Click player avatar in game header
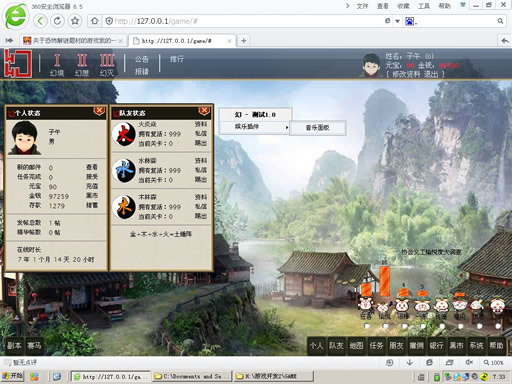The height and width of the screenshot is (384, 512). click(371, 65)
